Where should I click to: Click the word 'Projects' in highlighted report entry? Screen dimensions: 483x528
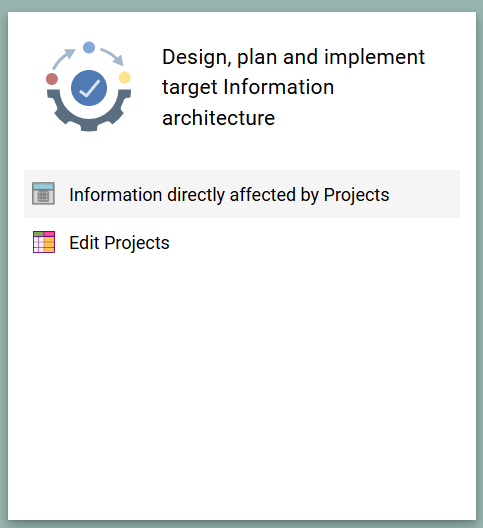pos(356,195)
